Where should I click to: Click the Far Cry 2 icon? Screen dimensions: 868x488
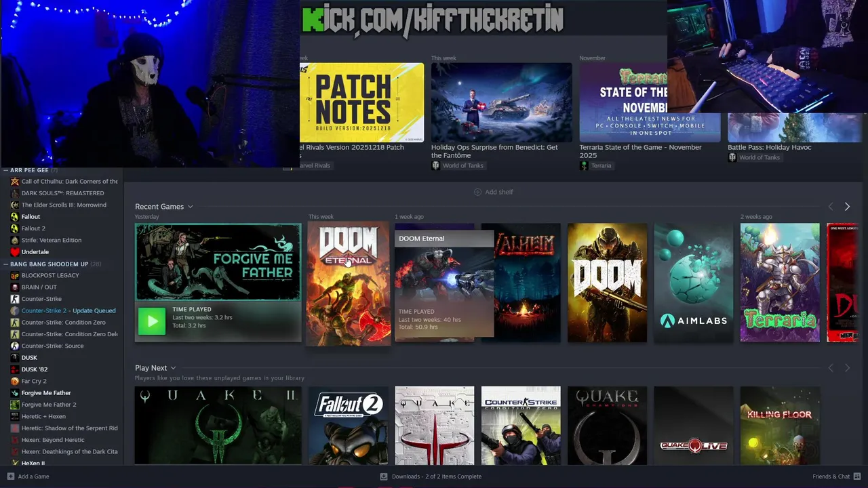coord(15,381)
